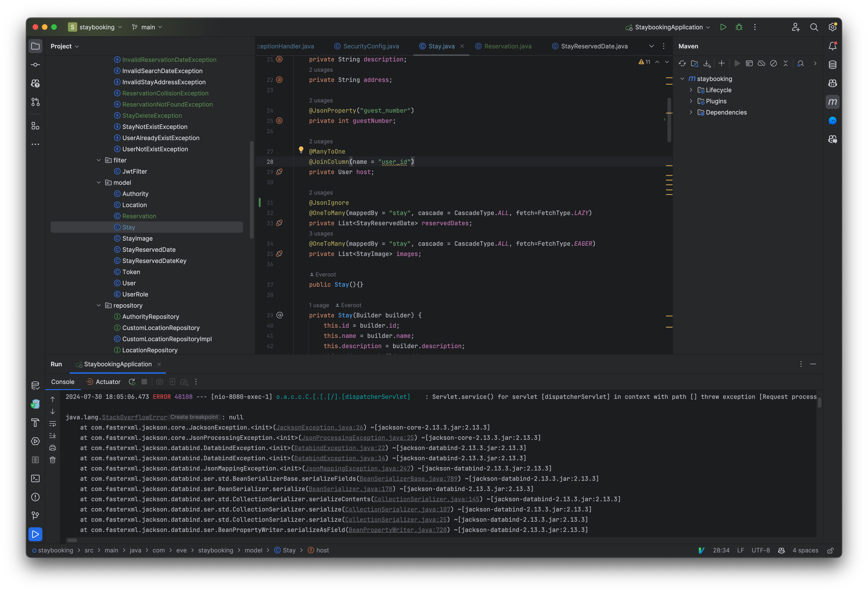Toggle skip tests mode in Maven panel

(x=774, y=64)
